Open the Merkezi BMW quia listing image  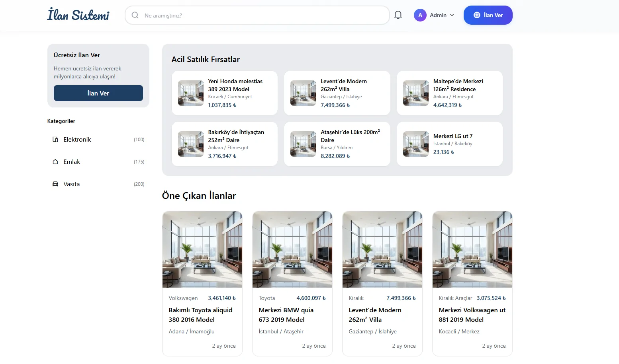tap(292, 249)
